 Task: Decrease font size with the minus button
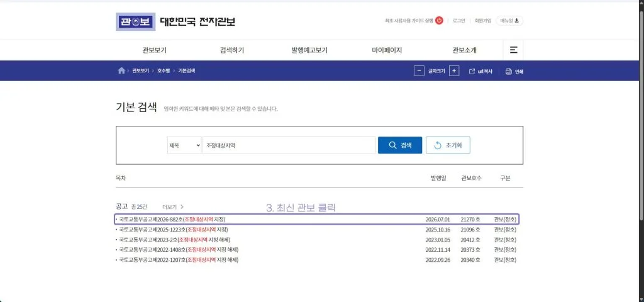[418, 71]
